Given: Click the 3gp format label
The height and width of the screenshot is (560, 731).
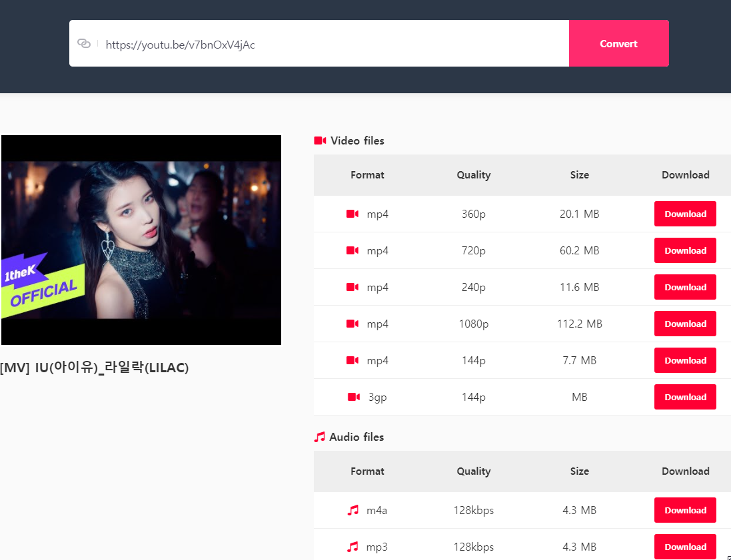Looking at the screenshot, I should [378, 398].
